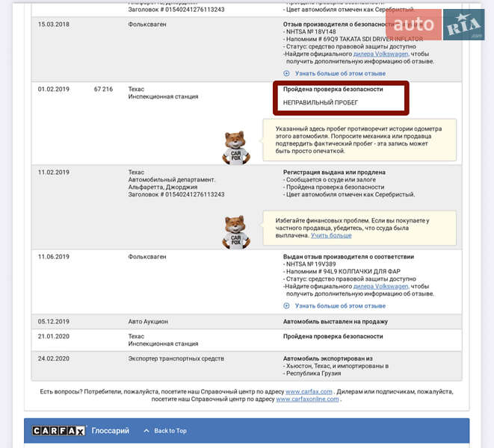Expand 'Узнать больше' for the NHTSA 18V148 recall
The width and height of the screenshot is (494, 448).
(x=340, y=73)
